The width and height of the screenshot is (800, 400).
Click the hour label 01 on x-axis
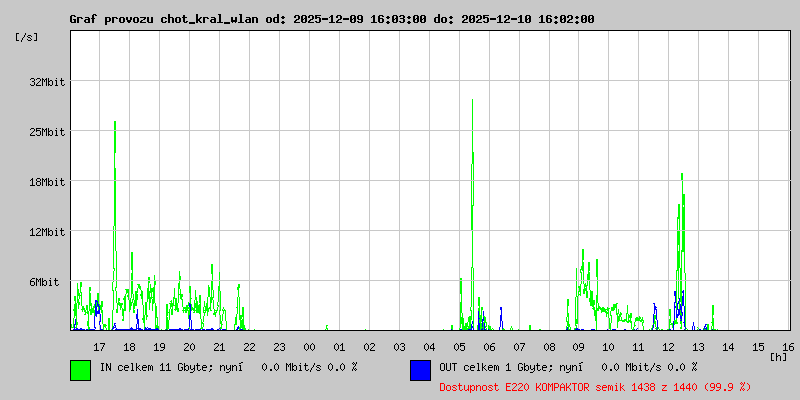[339, 347]
